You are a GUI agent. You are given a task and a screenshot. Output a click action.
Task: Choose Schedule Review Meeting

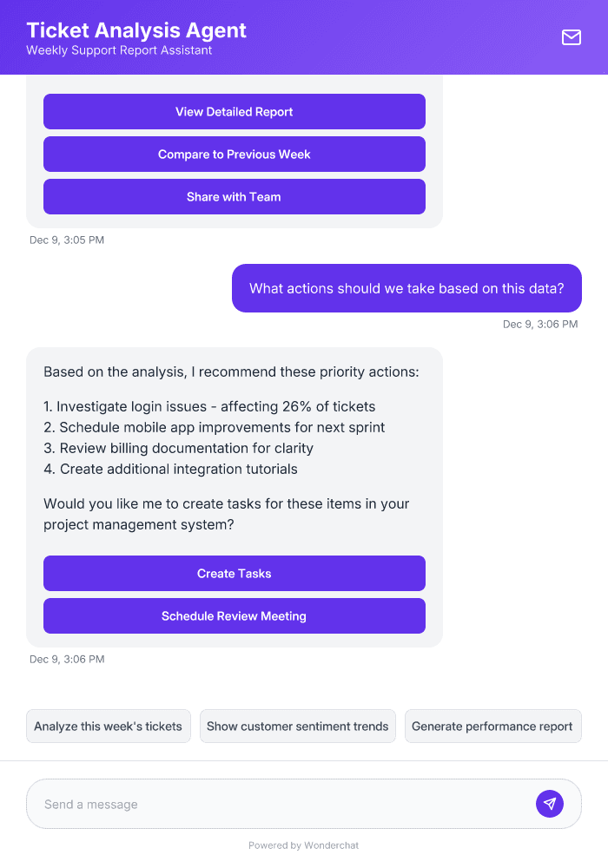(x=234, y=615)
